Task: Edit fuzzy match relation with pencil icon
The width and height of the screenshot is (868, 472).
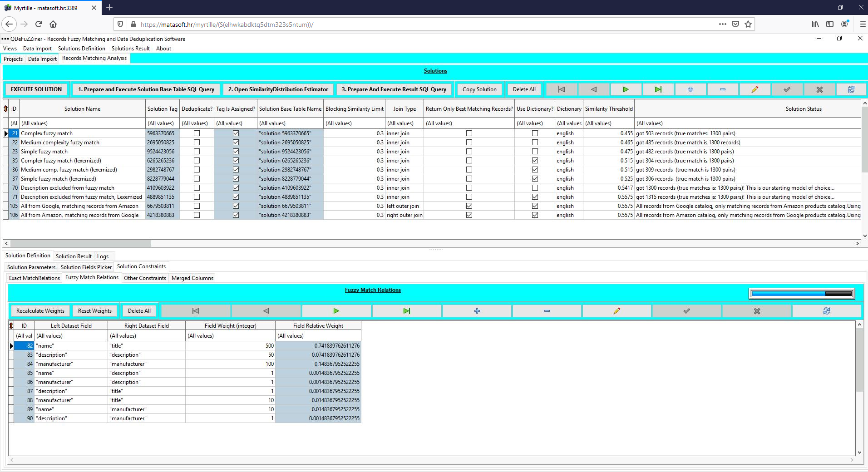Action: tap(617, 311)
